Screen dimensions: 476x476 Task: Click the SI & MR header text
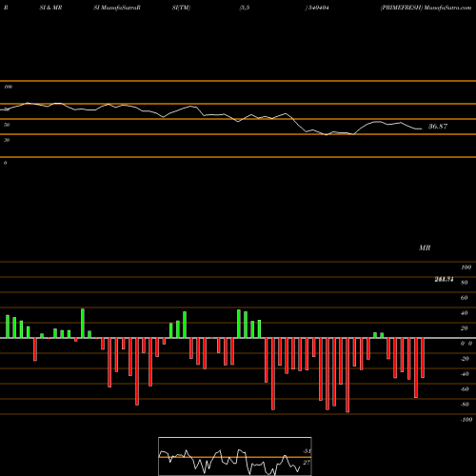[50, 8]
